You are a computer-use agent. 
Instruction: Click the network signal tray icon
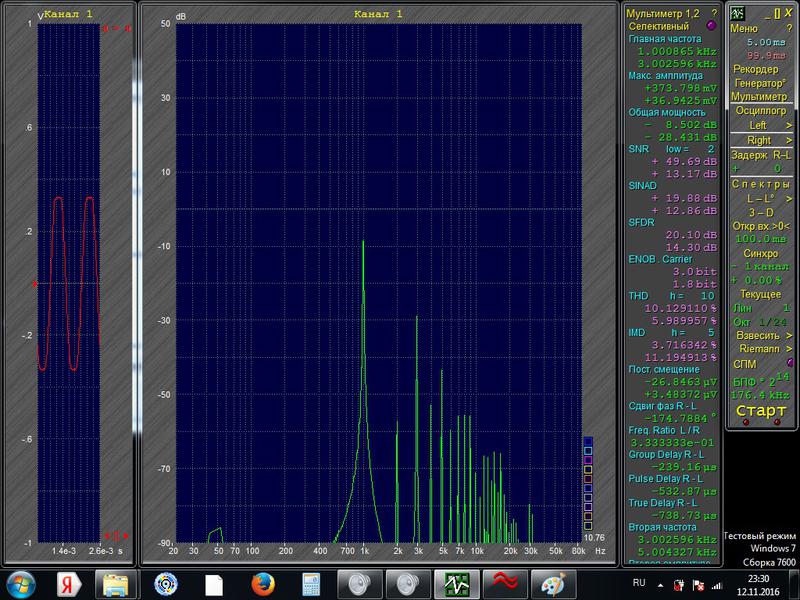click(717, 585)
